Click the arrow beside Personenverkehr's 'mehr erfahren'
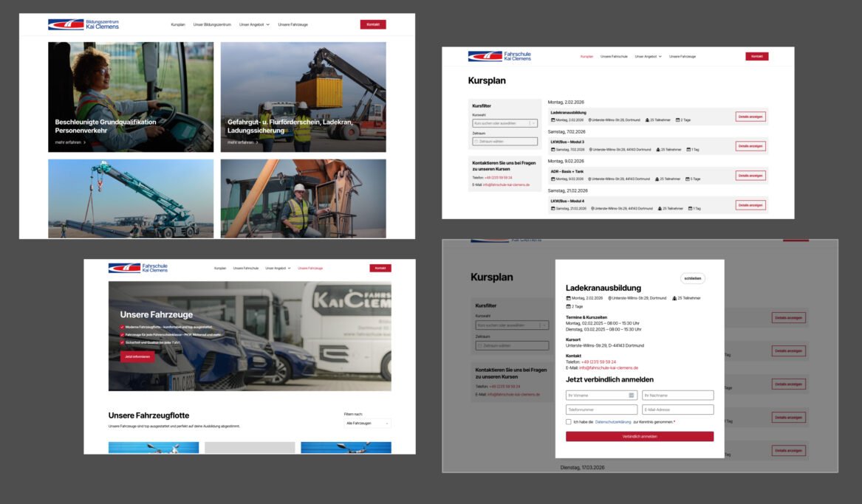 click(x=85, y=142)
